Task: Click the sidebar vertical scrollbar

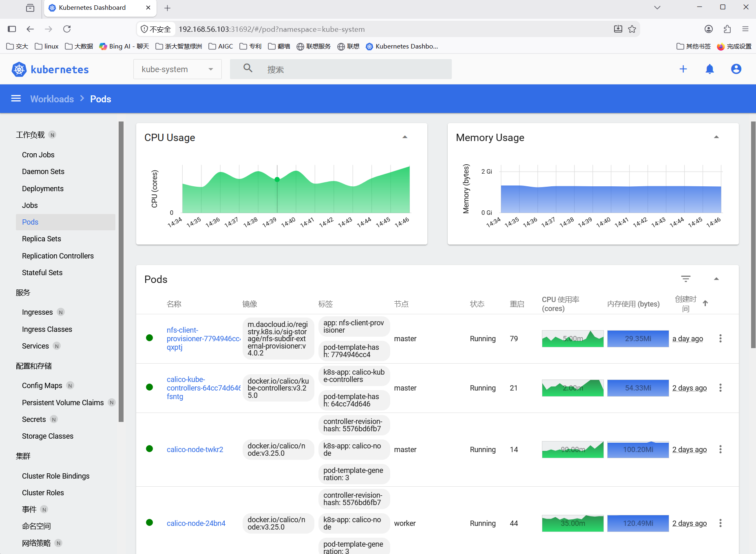Action: pos(121,271)
